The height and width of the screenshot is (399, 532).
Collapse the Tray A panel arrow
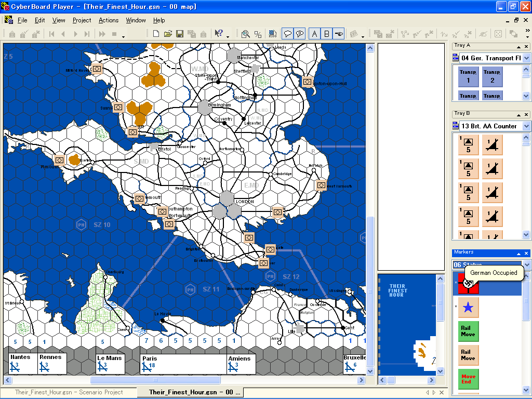[518, 46]
